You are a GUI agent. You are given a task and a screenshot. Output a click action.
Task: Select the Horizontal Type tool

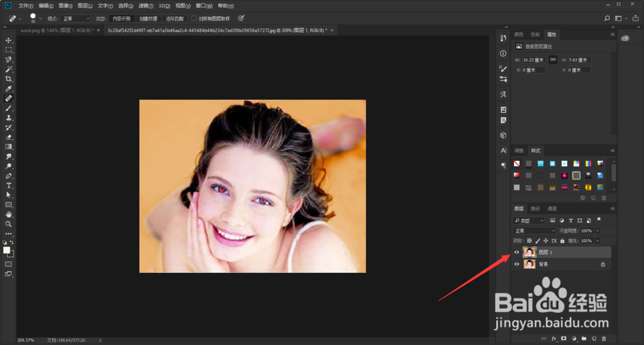8,185
